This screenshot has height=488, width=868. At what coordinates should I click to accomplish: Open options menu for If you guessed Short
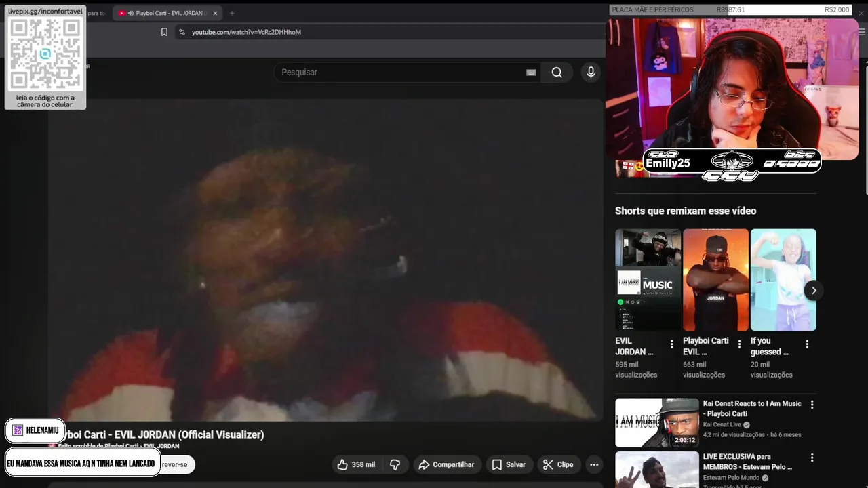(807, 344)
